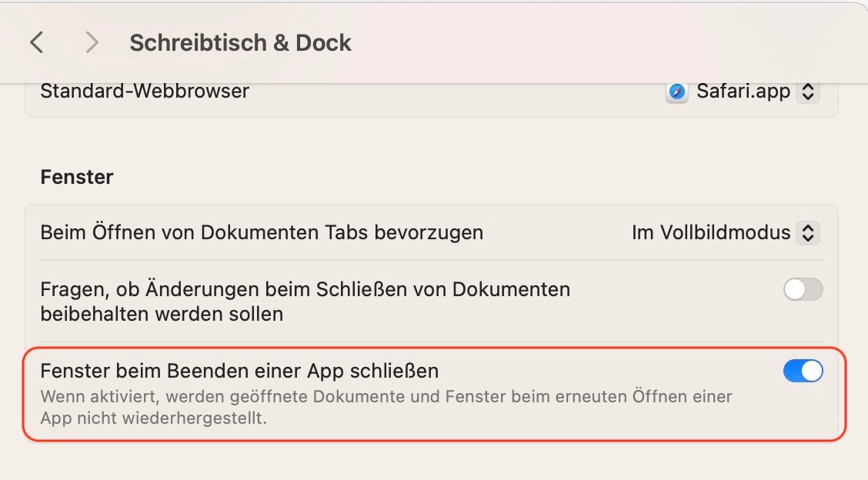
Task: Disable Fenster beim Beenden einer App schließen
Action: 803,372
